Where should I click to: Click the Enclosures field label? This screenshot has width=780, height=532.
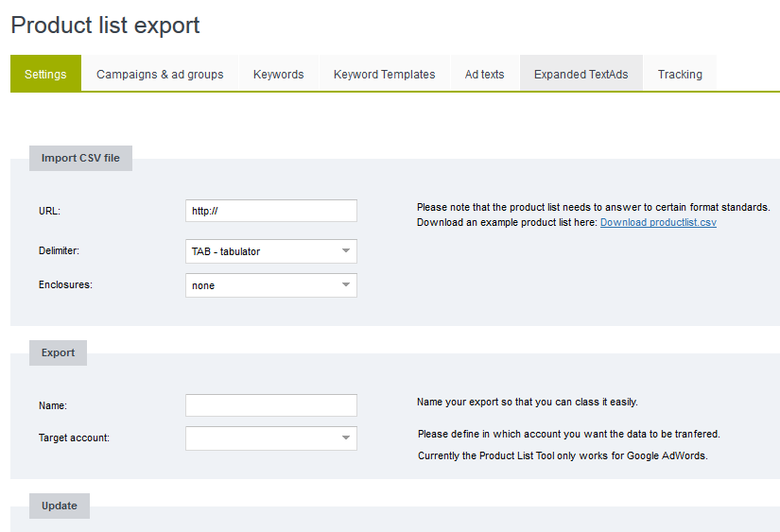(65, 284)
